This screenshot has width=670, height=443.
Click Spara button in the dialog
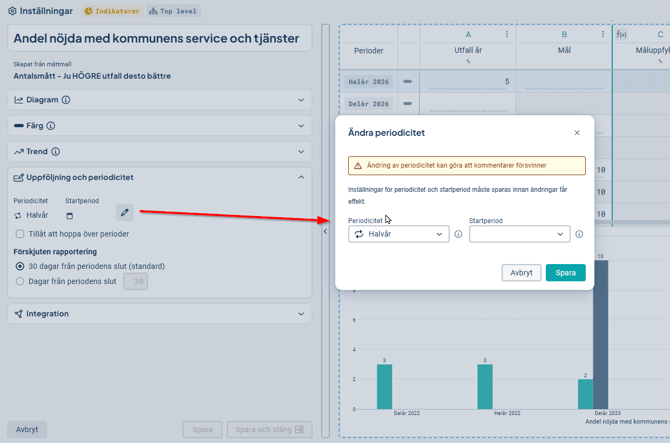click(565, 273)
